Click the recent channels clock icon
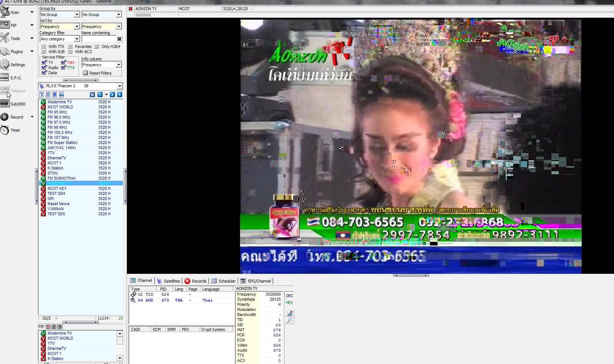The image size is (614, 364). pyautogui.click(x=92, y=95)
